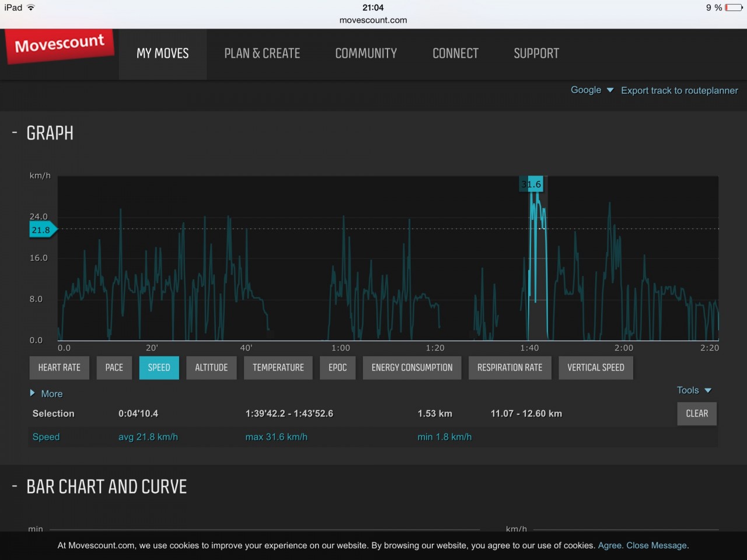Open the Tools dropdown

point(694,390)
